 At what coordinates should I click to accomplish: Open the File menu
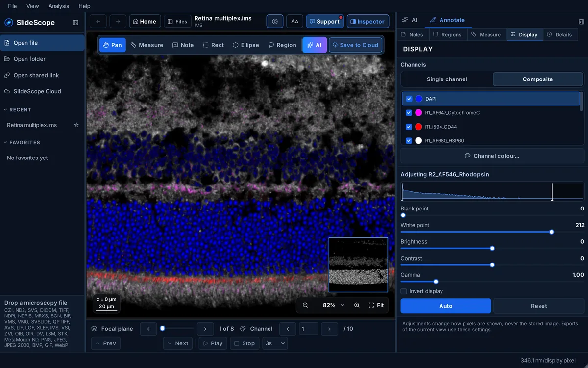coord(12,6)
